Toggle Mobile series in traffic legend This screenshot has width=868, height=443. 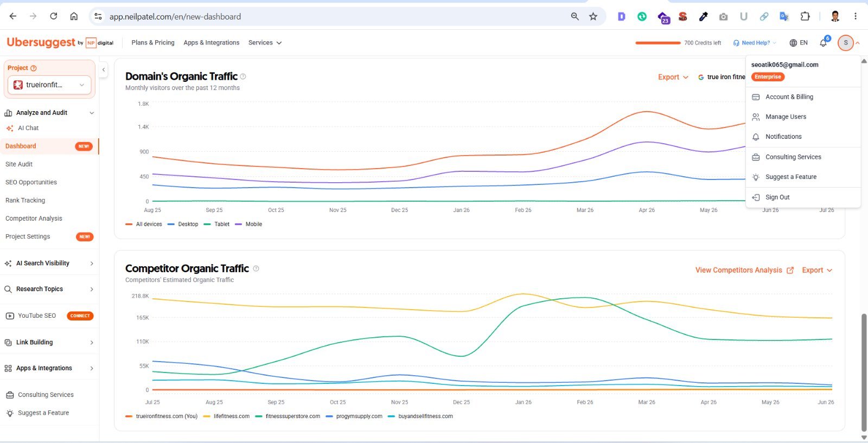point(248,224)
